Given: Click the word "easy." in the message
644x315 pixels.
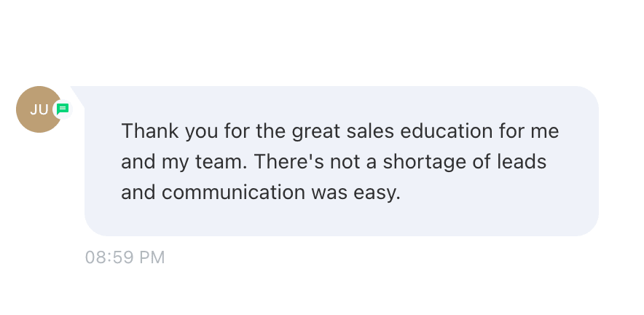Looking at the screenshot, I should pyautogui.click(x=374, y=193).
